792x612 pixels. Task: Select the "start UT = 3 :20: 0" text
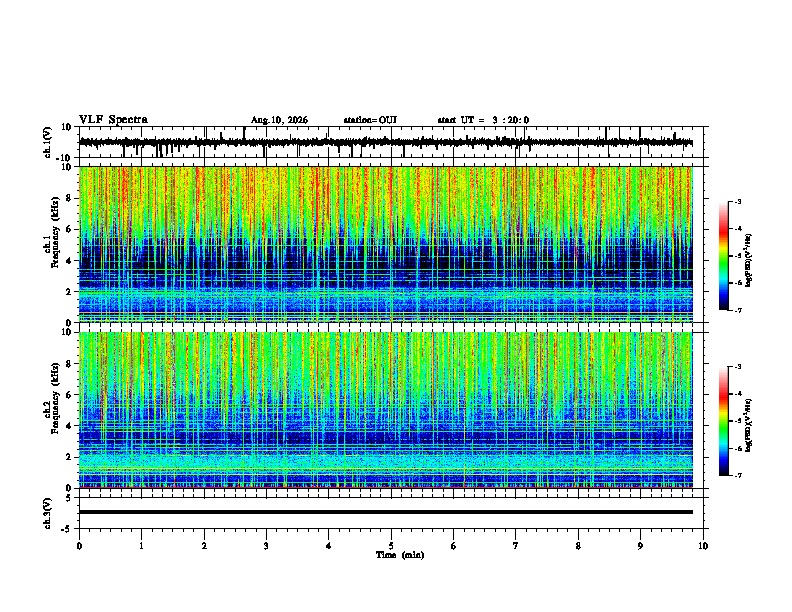(483, 120)
